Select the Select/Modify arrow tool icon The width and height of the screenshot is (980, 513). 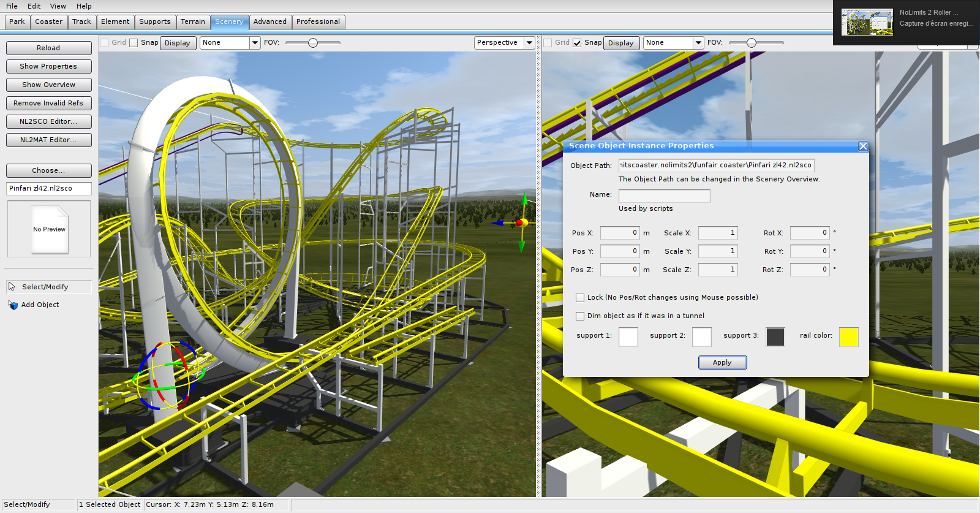tap(12, 287)
